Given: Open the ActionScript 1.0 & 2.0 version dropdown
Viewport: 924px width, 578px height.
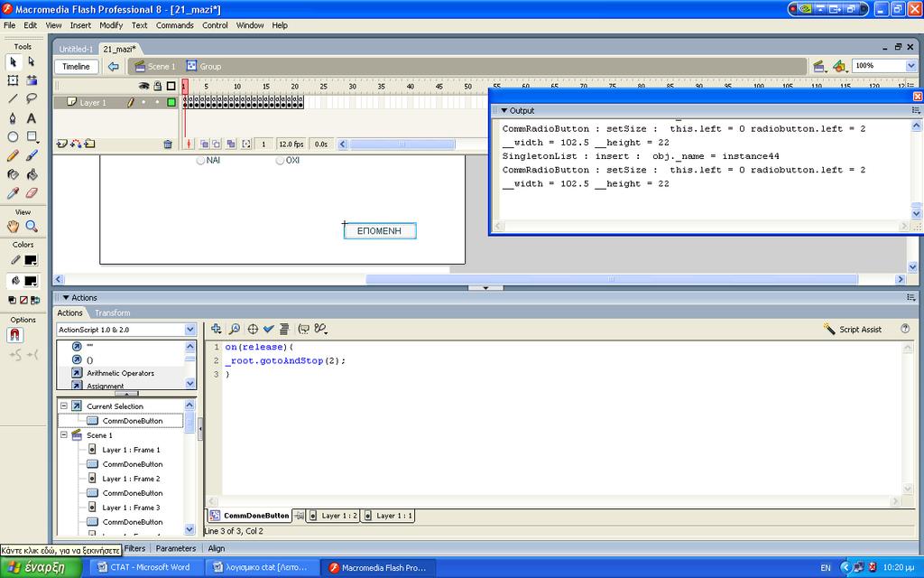Looking at the screenshot, I should pyautogui.click(x=189, y=330).
